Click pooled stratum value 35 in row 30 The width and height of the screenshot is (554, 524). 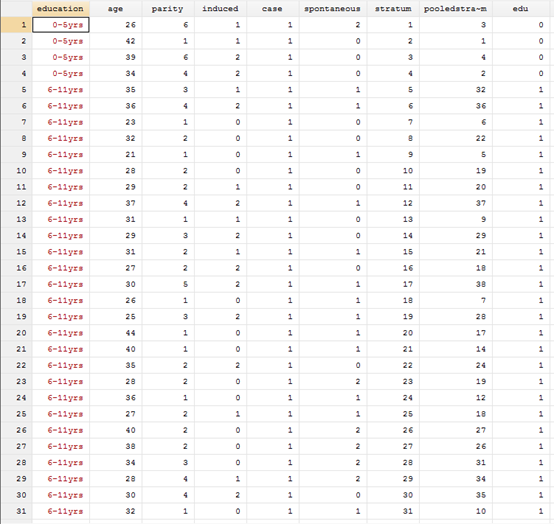point(456,495)
